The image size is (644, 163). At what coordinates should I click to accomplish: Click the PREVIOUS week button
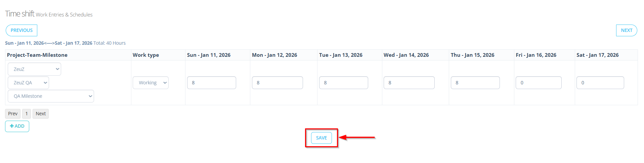[x=22, y=30]
